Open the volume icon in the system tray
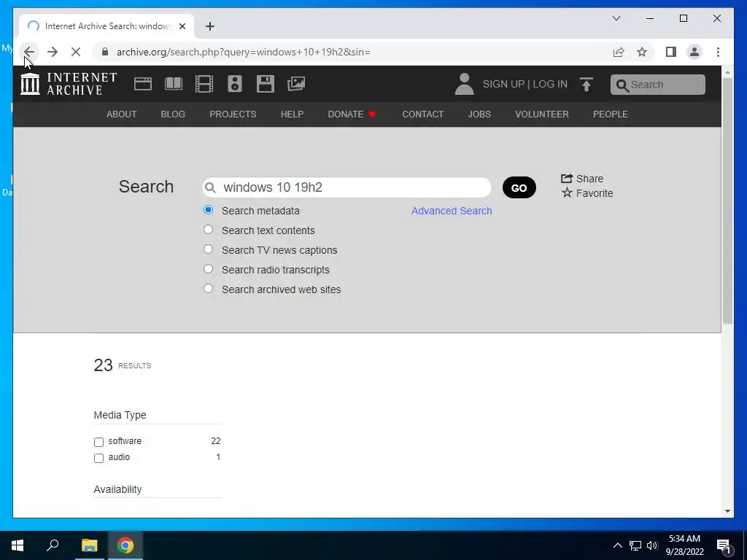747x560 pixels. point(652,545)
